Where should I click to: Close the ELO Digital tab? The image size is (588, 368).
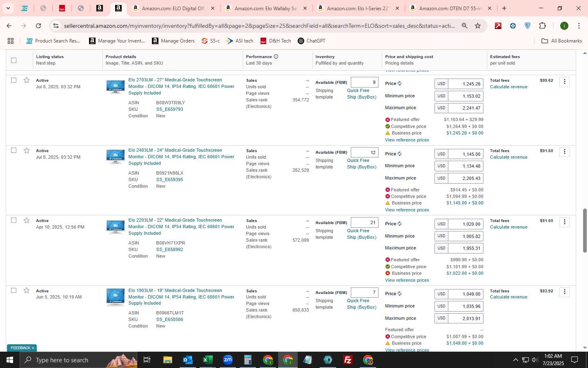212,8
